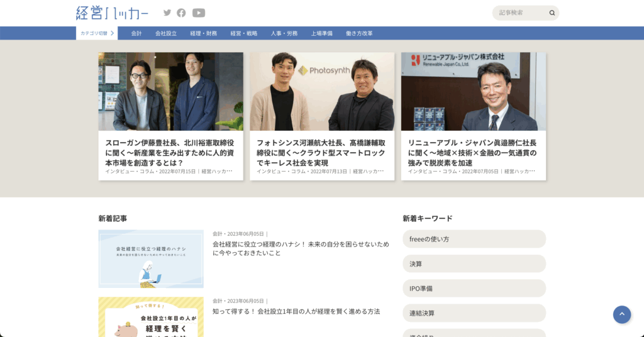This screenshot has height=337, width=644.
Task: Open the スローガン伊藤豊社長 article title
Action: click(170, 153)
